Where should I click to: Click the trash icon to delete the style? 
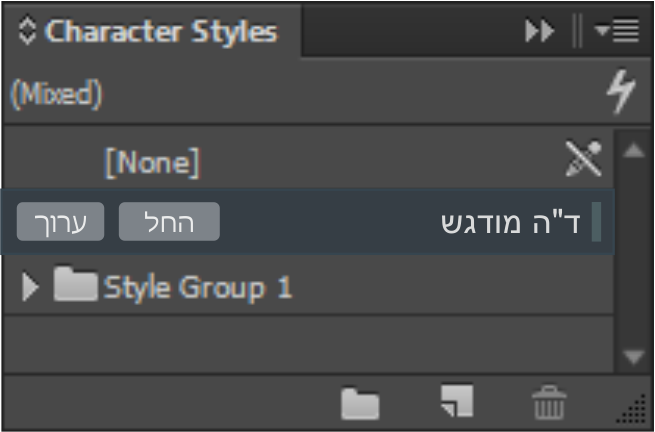coord(549,402)
